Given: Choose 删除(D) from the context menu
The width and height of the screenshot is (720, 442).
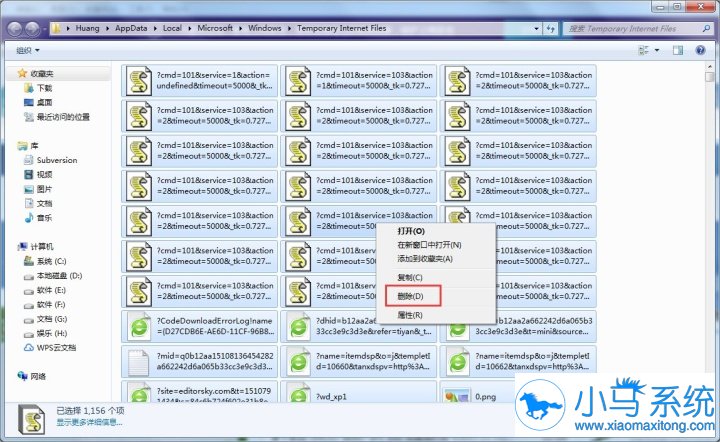Looking at the screenshot, I should coord(435,296).
